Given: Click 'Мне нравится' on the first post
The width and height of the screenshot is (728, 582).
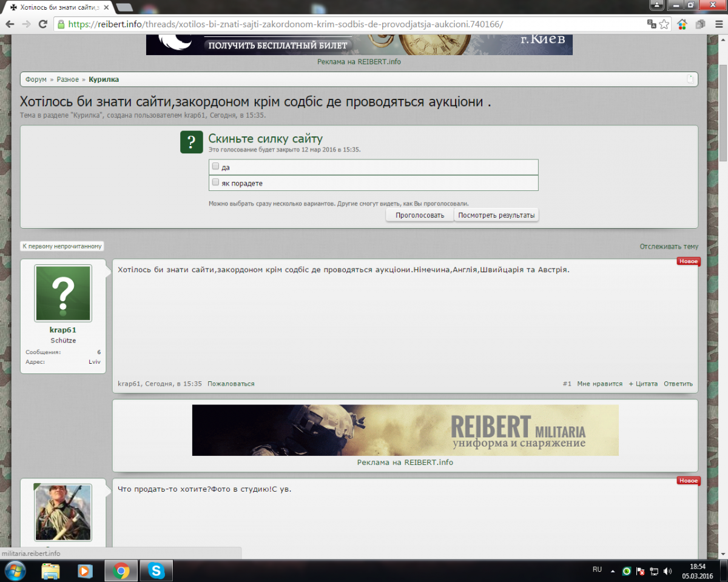Looking at the screenshot, I should click(x=600, y=384).
